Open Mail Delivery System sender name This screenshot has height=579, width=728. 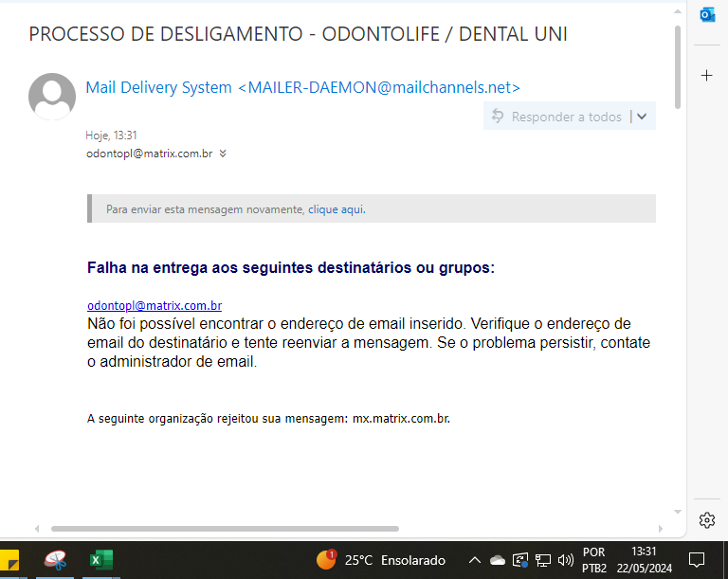(302, 87)
